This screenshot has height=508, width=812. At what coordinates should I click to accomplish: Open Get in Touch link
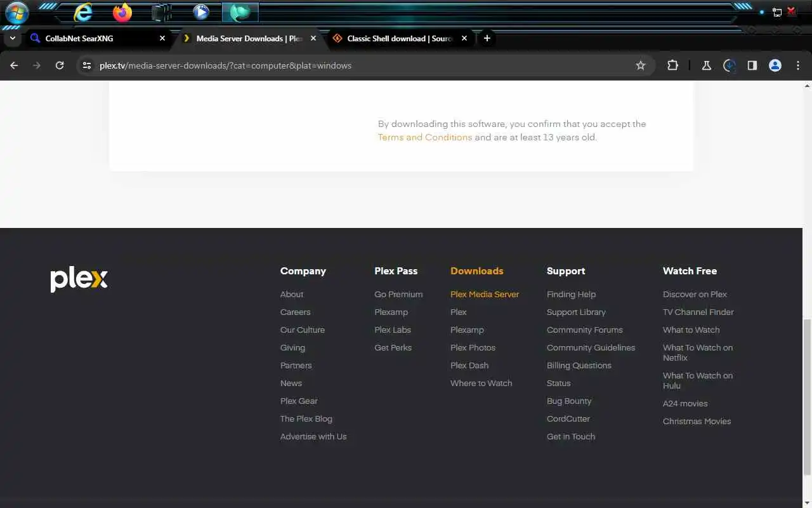pos(571,436)
